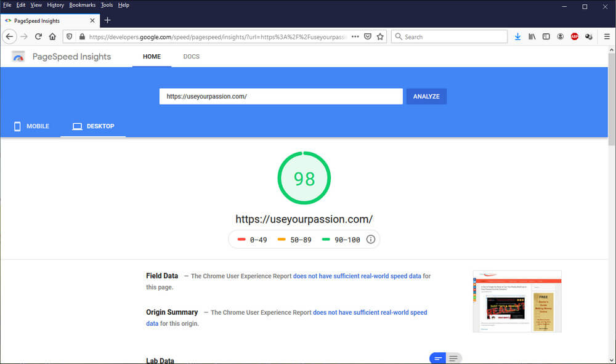Click the https://useyourpassion.com/ result heading
Image resolution: width=616 pixels, height=364 pixels.
point(304,219)
